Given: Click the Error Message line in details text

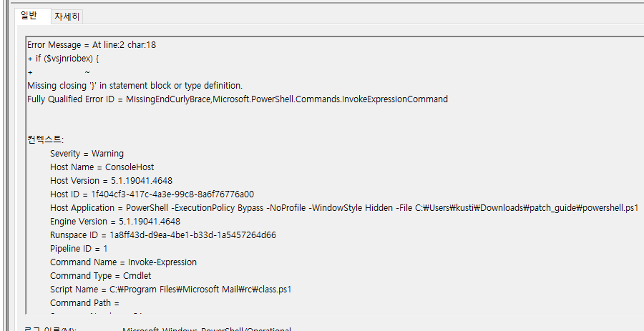Looking at the screenshot, I should coord(92,45).
